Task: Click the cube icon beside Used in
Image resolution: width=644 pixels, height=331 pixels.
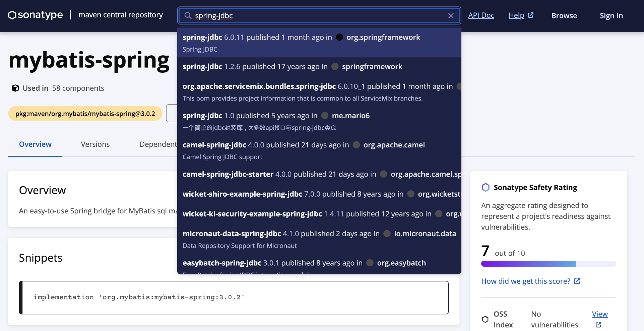Action: (x=15, y=88)
